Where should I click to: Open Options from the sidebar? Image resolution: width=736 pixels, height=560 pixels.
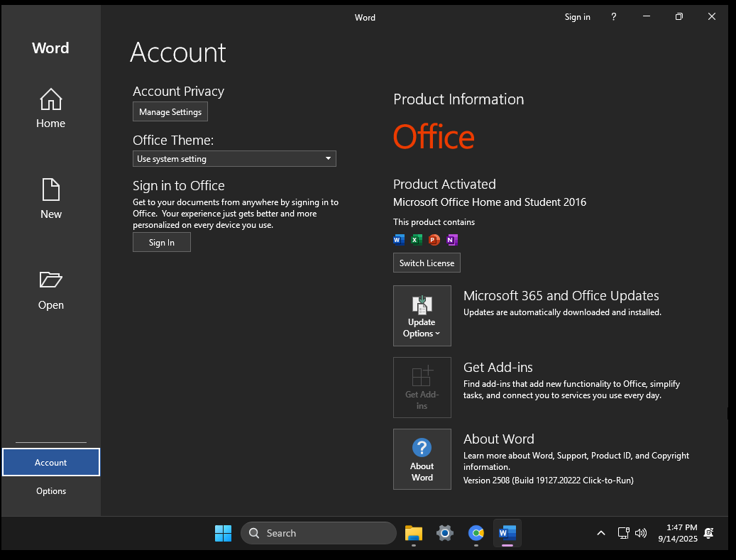(50, 491)
